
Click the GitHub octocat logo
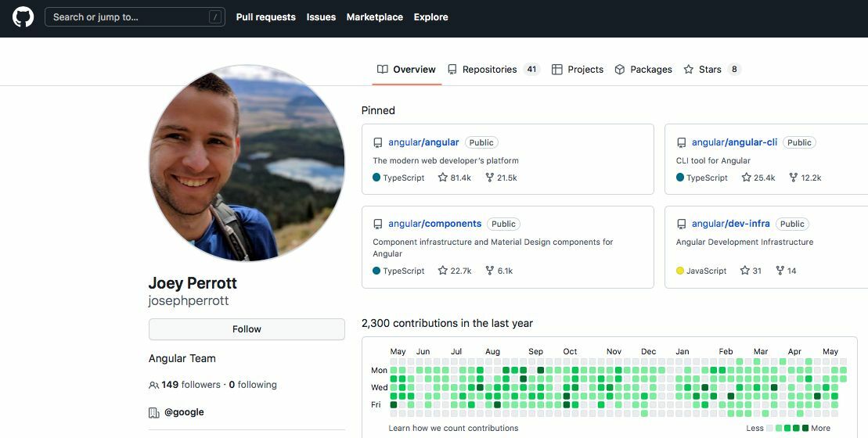23,17
